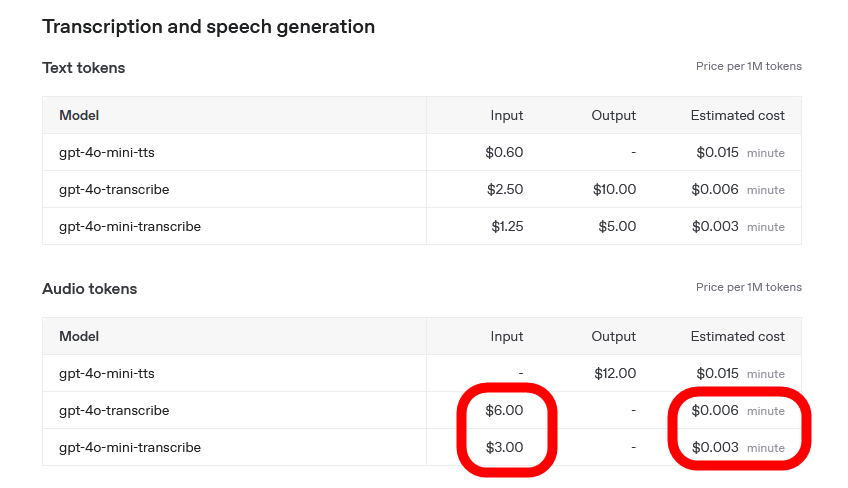Select gpt-4o-transcribe in the Text tokens table

point(114,190)
